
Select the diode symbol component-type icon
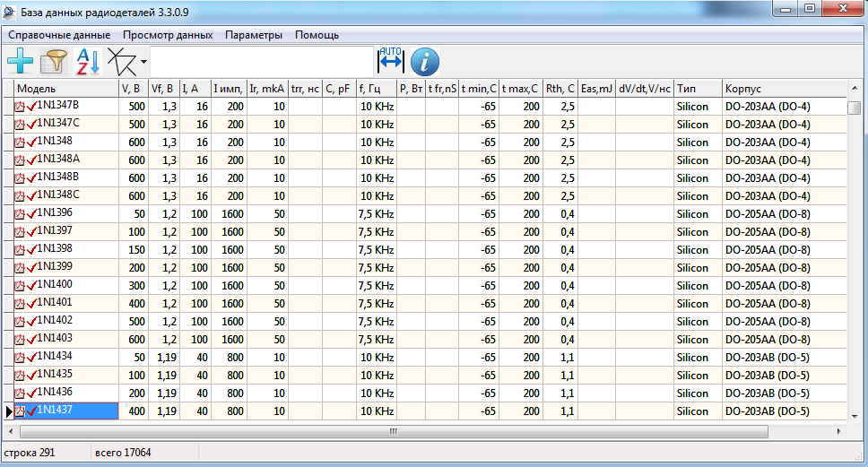(122, 62)
